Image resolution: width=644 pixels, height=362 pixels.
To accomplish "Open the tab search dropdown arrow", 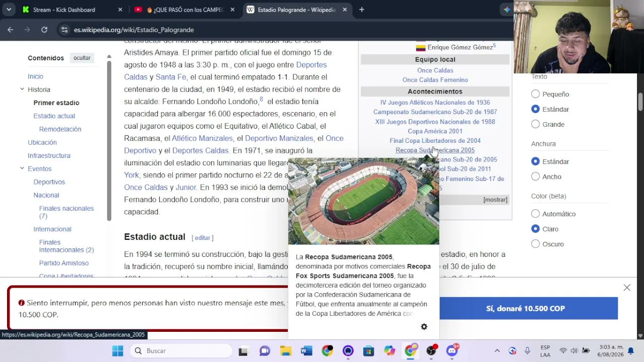I will [x=9, y=10].
